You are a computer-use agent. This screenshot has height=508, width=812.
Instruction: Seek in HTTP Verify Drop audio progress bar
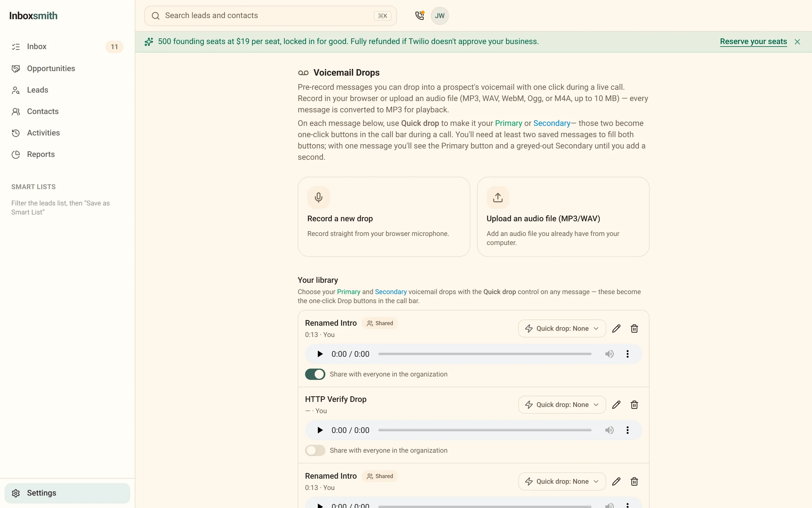coord(484,430)
